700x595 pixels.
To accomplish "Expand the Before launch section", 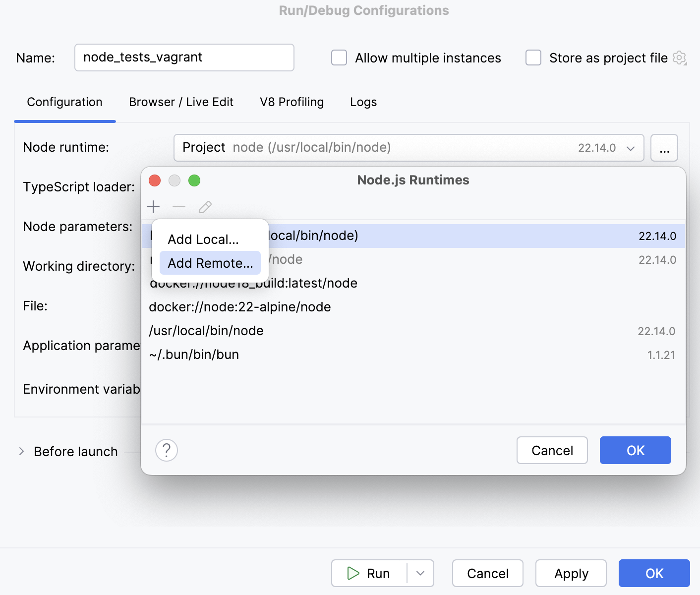I will tap(22, 451).
